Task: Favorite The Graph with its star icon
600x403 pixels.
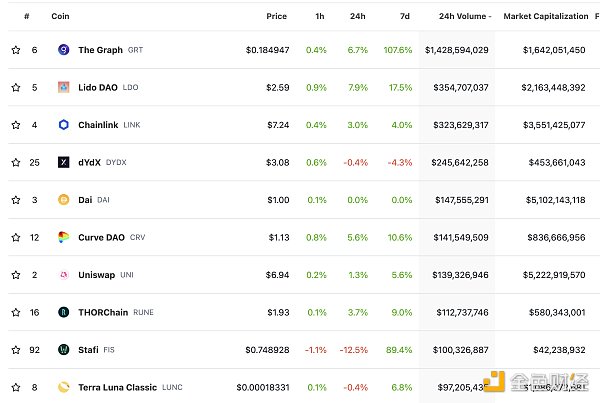Action: (x=16, y=50)
